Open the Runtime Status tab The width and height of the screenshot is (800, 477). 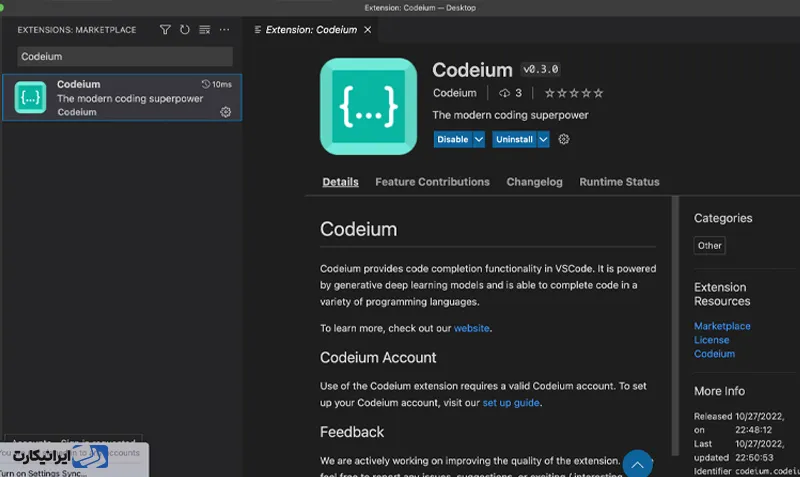click(x=619, y=182)
